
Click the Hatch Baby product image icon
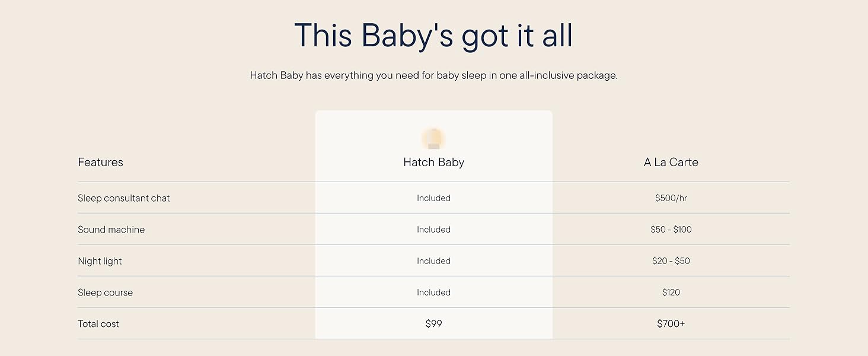pos(433,139)
